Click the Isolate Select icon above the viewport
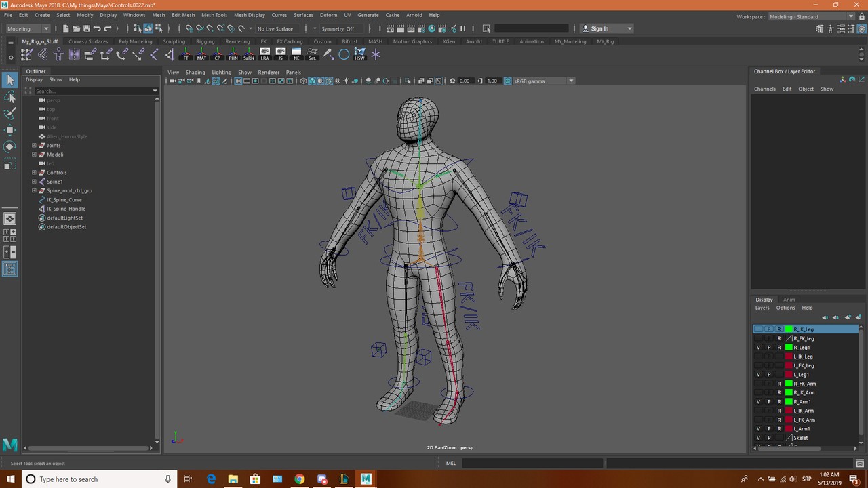This screenshot has height=488, width=868. point(408,81)
